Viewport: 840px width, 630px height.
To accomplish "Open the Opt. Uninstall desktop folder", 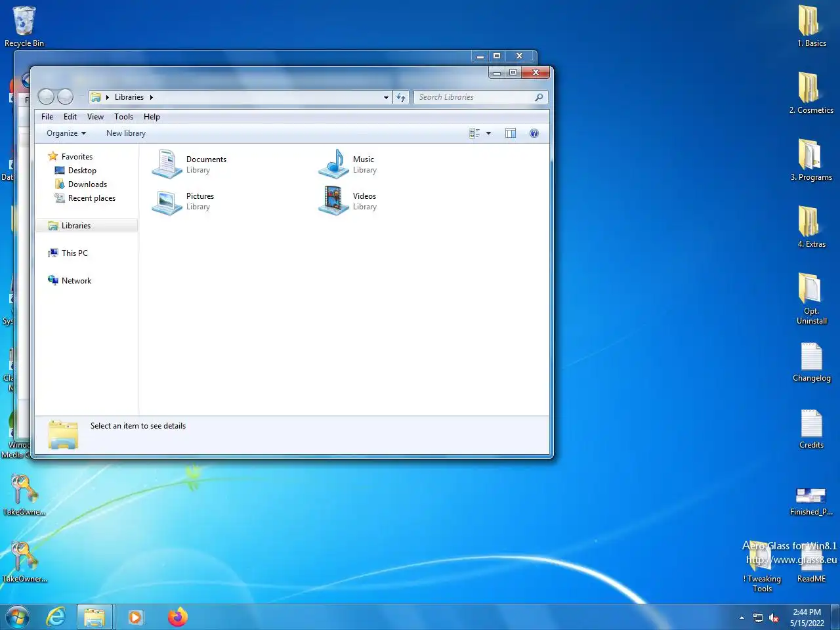I will pyautogui.click(x=811, y=299).
